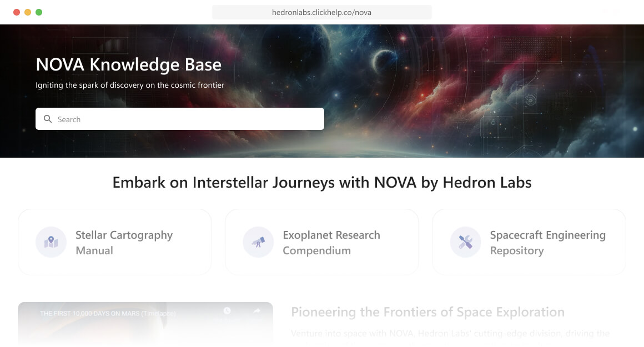This screenshot has height=347, width=644.
Task: Click the browser address bar showing hedronlabs.clickhelp.co/nova
Action: click(x=322, y=12)
